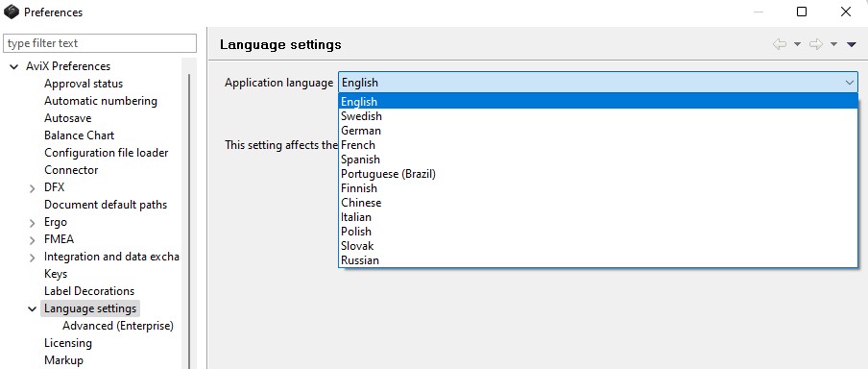Click the back navigation arrow icon
This screenshot has width=868, height=369.
[780, 44]
